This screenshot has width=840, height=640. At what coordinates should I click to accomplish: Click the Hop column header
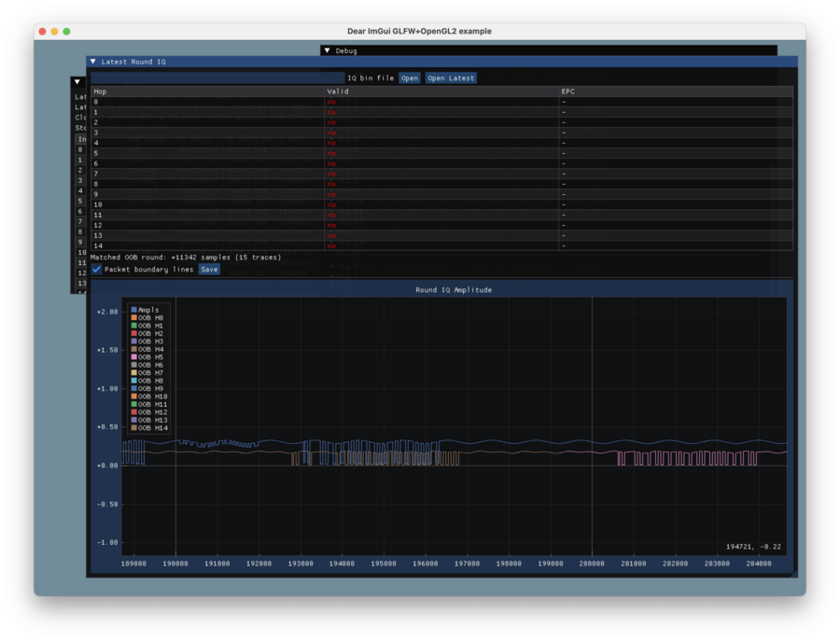[207, 91]
